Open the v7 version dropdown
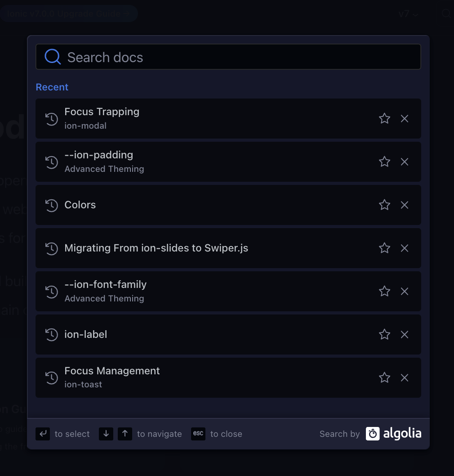The height and width of the screenshot is (476, 454). (x=408, y=14)
